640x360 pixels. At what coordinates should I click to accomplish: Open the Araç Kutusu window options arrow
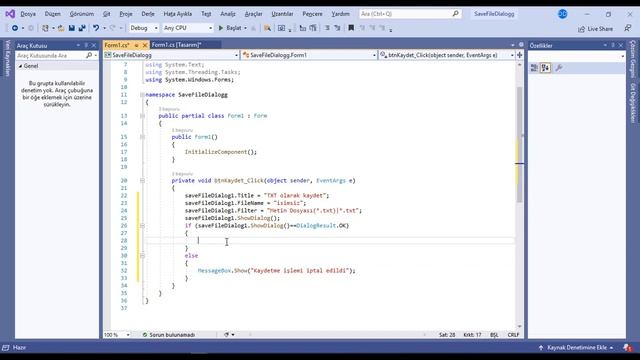[78, 45]
